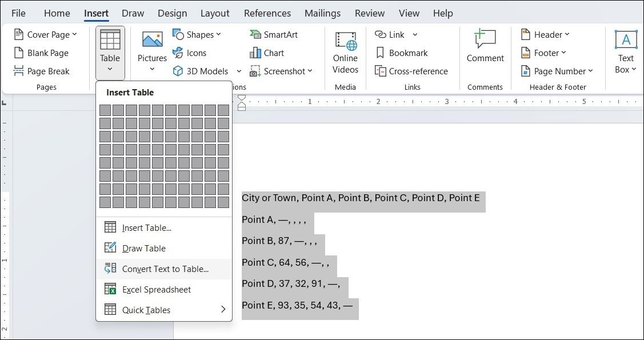Add a new Comment
The width and height of the screenshot is (644, 340).
(485, 46)
